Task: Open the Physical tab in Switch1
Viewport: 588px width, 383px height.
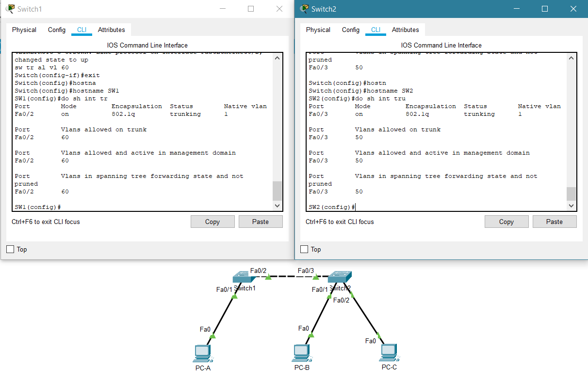Action: 24,30
